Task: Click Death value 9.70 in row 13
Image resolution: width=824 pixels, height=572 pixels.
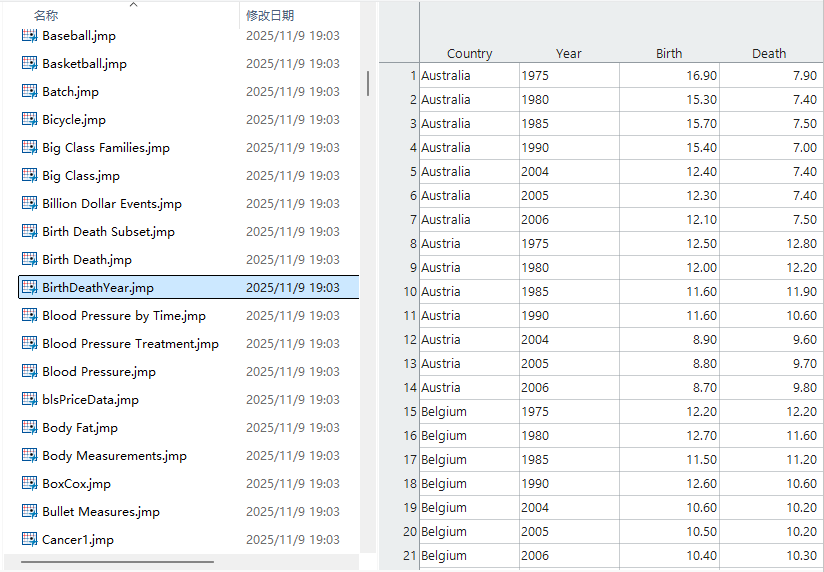Action: (x=769, y=364)
